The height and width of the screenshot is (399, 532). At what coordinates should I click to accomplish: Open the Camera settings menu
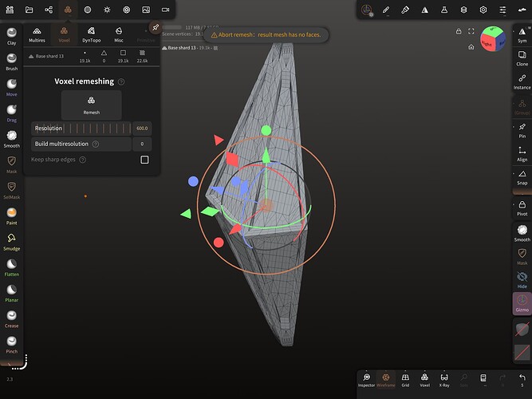point(165,10)
